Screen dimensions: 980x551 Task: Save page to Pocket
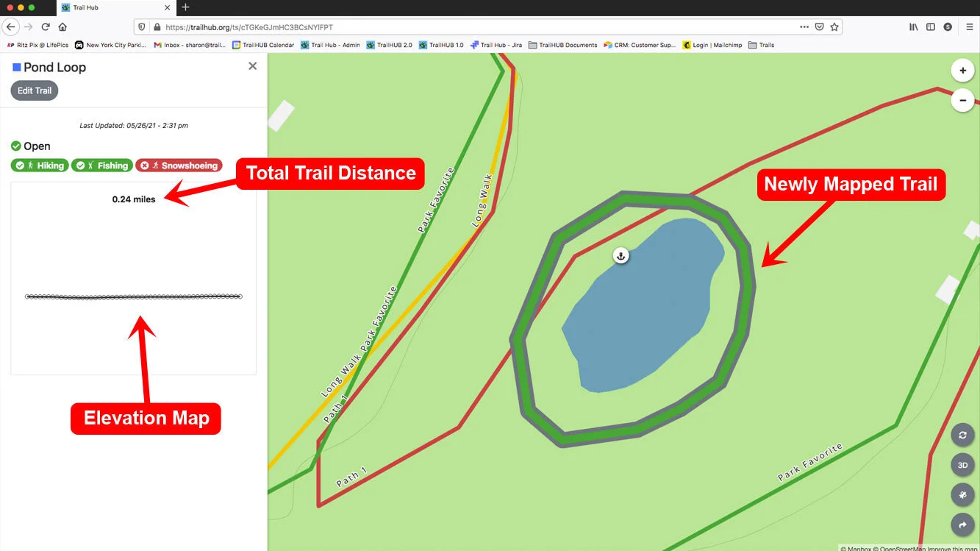click(x=819, y=27)
